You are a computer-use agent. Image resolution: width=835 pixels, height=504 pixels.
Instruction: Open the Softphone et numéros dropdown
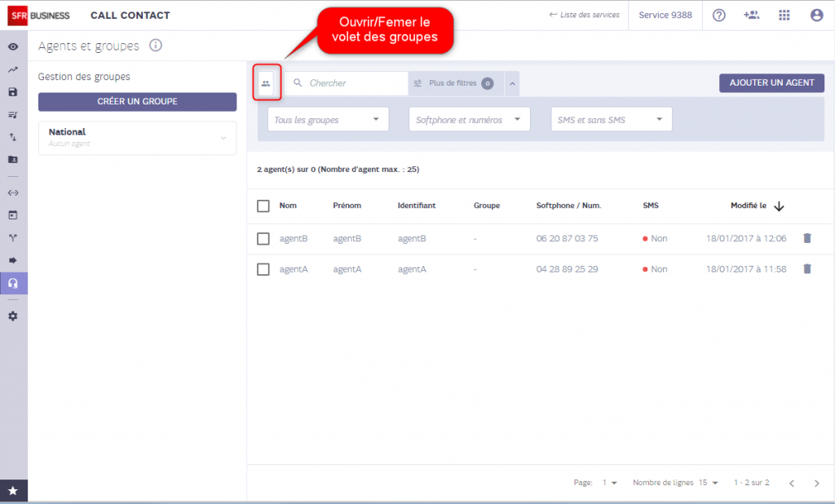click(x=469, y=119)
